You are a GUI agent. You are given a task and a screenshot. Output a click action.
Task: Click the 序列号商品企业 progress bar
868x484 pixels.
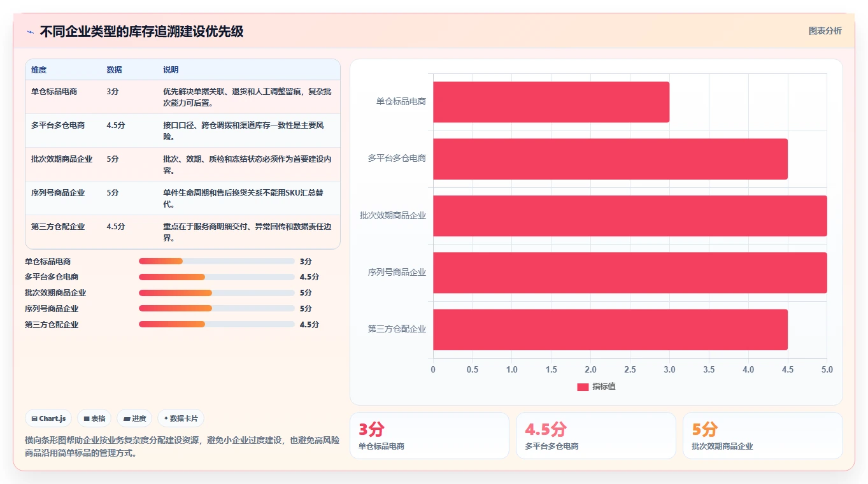point(217,309)
